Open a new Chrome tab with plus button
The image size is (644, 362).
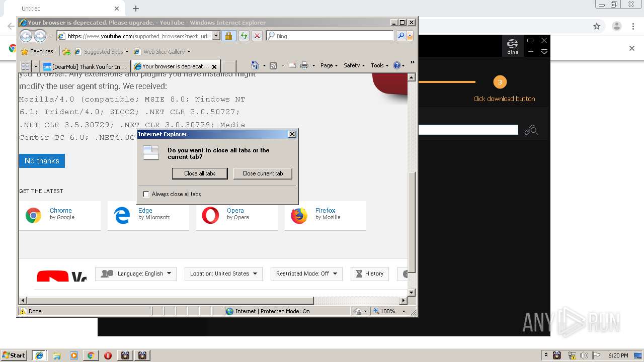(x=136, y=9)
